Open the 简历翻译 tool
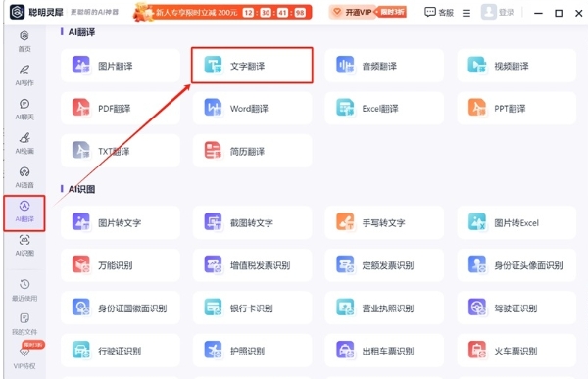The width and height of the screenshot is (588, 379). (252, 151)
